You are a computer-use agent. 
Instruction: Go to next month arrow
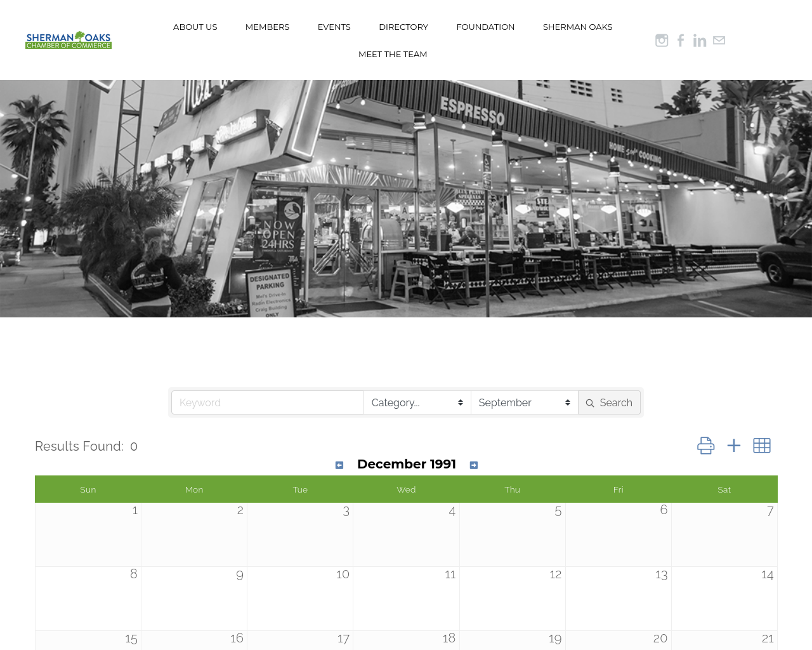pyautogui.click(x=474, y=465)
